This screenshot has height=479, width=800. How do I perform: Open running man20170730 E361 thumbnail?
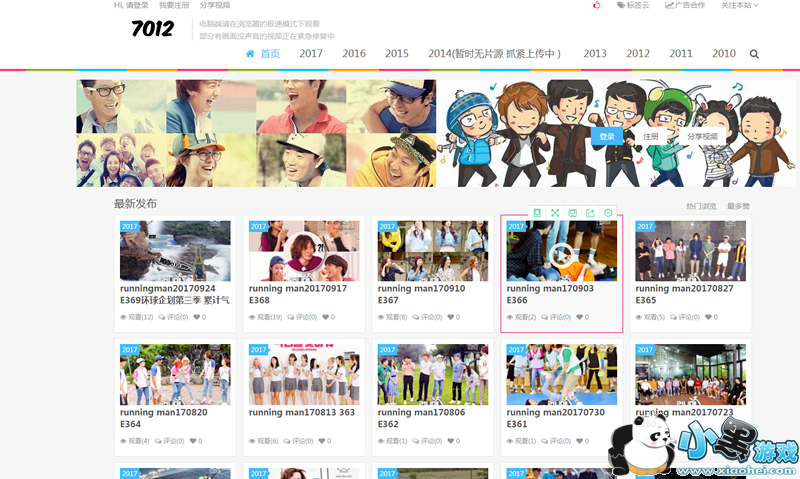pos(562,374)
